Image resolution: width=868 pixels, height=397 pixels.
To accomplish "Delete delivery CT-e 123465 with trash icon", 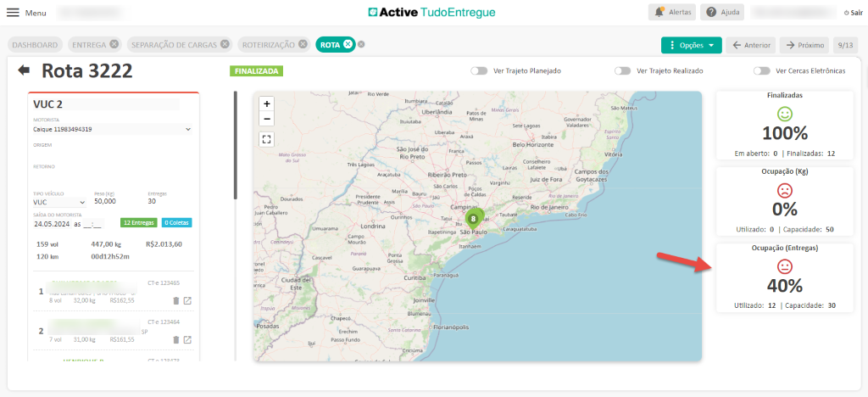I will 176,300.
